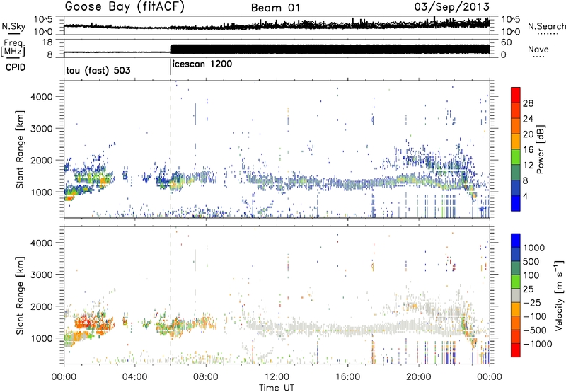Viewport: 566px width, 392px height.
Task: Click the Beam 01 heading
Action: tap(275, 8)
